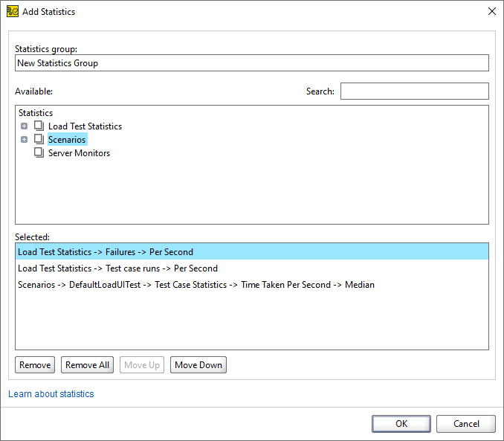This screenshot has height=441, width=504.
Task: Select the Server Monitors tree item
Action: tap(79, 153)
